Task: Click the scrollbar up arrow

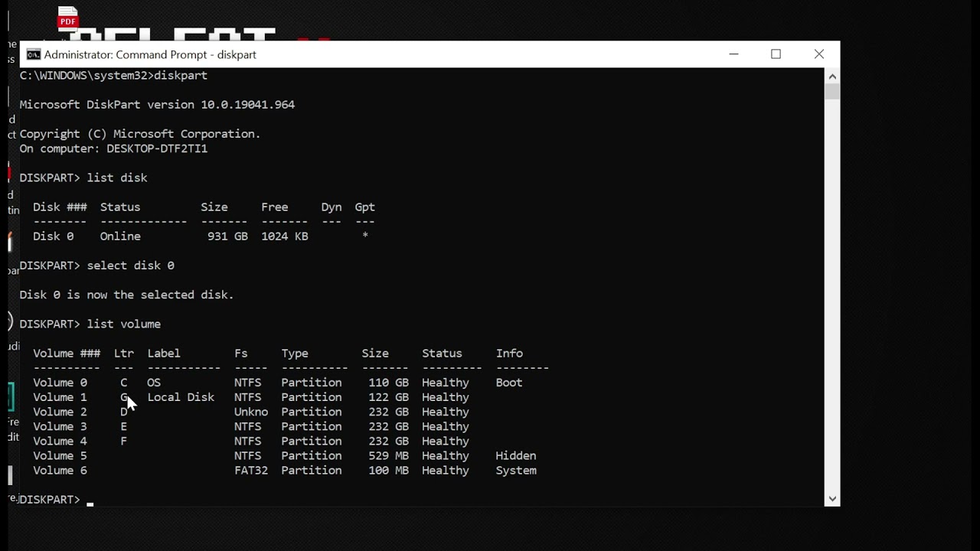Action: click(x=832, y=76)
